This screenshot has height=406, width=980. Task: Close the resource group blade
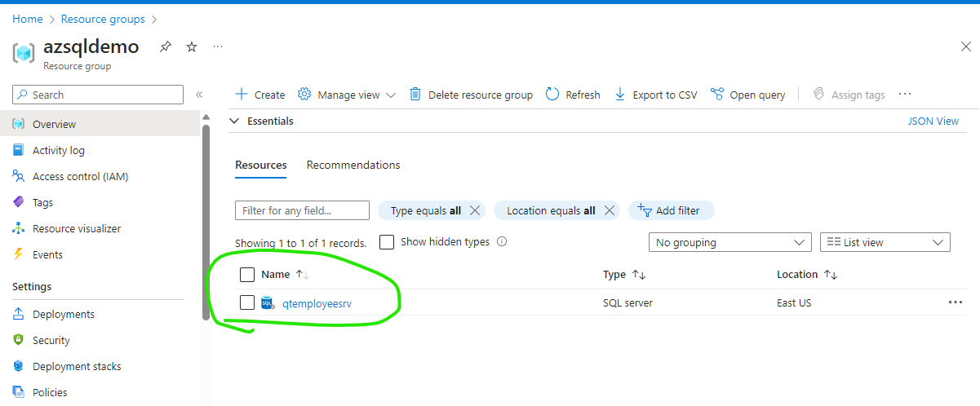(966, 47)
